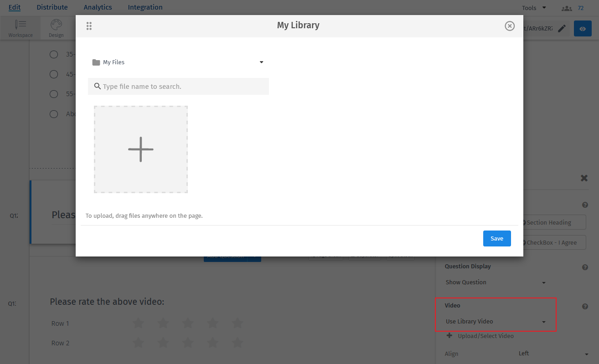The height and width of the screenshot is (364, 599).
Task: Click the plus tile to add a file
Action: [140, 149]
